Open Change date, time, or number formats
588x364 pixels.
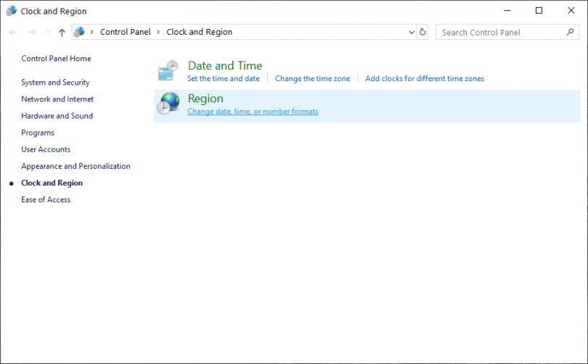click(x=253, y=112)
